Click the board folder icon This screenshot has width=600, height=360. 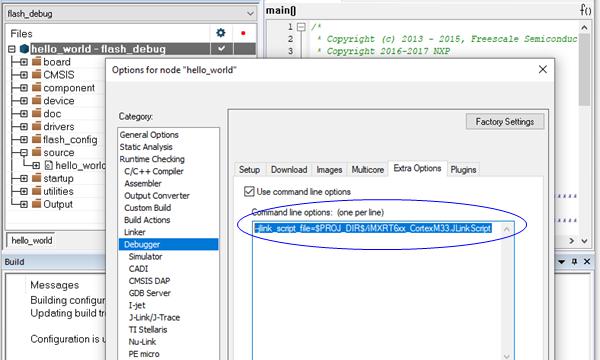[x=36, y=62]
